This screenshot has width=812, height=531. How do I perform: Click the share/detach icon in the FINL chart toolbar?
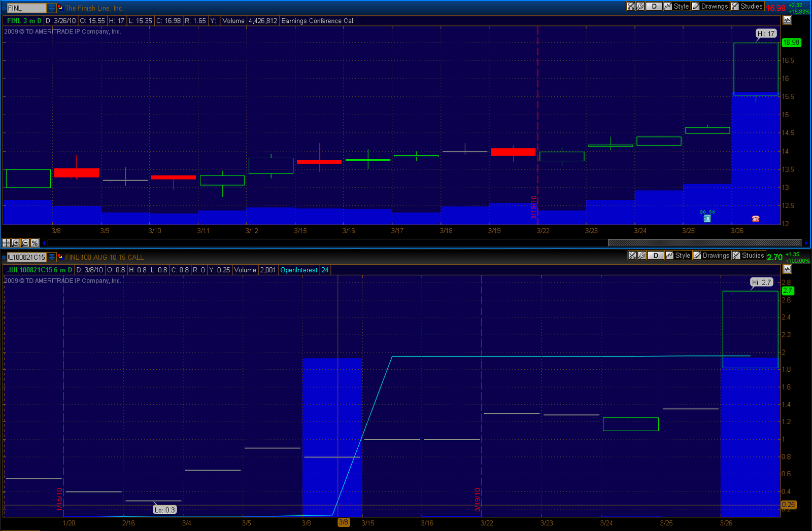(x=631, y=7)
